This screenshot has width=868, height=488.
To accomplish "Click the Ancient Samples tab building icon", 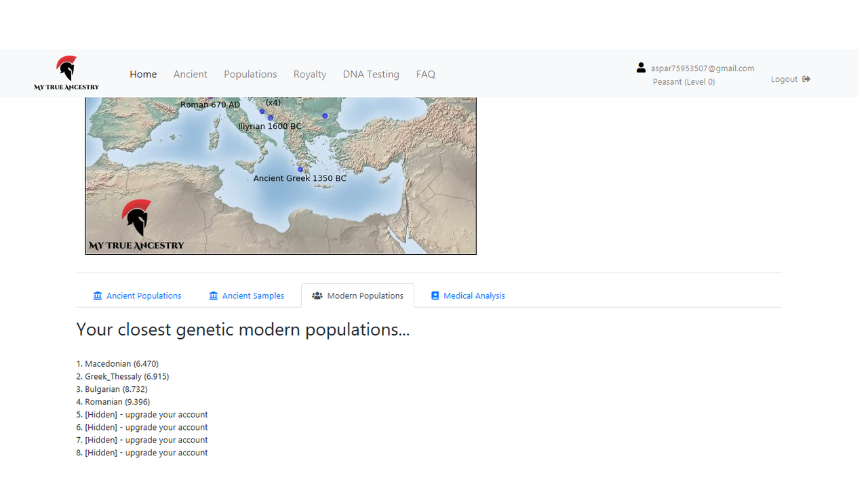I will 214,296.
